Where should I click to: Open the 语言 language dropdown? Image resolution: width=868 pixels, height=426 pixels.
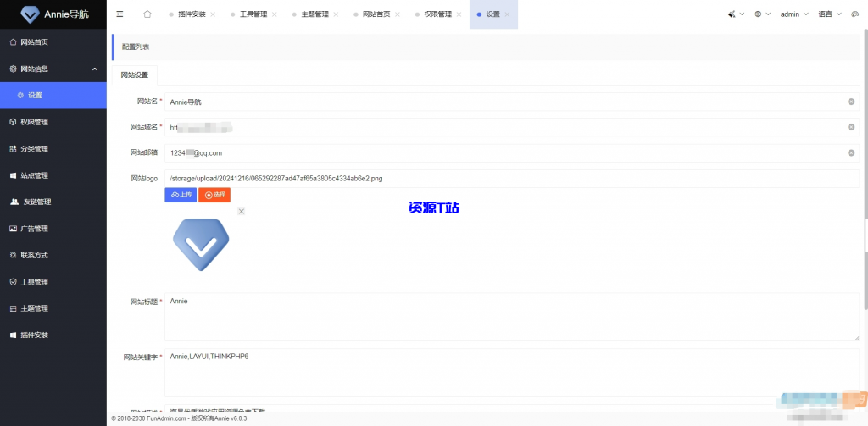[x=830, y=14]
